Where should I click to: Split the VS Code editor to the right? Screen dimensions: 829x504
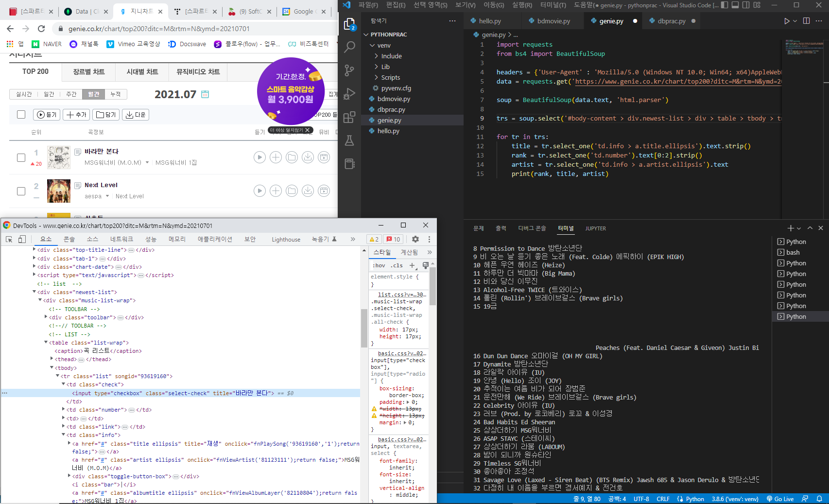click(x=807, y=21)
